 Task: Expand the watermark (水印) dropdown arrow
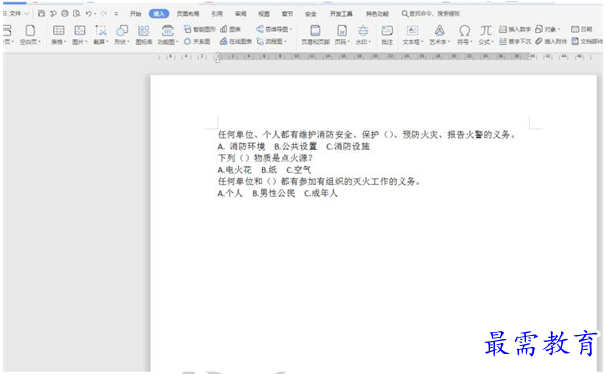[369, 41]
